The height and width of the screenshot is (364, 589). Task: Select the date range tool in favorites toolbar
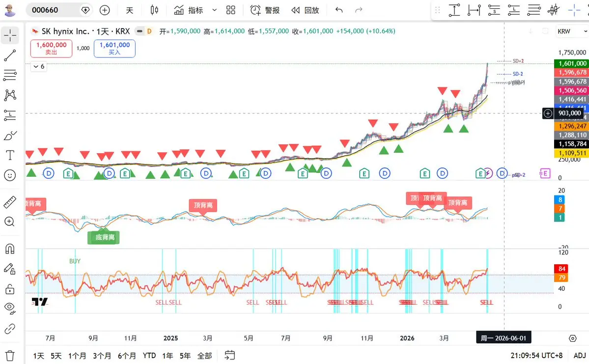pos(474,10)
